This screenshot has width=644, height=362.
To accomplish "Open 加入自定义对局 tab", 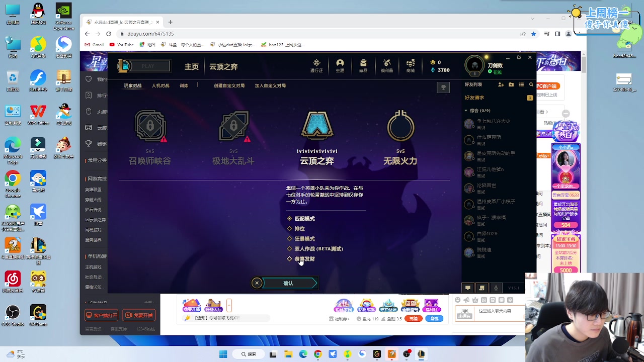I will point(270,85).
